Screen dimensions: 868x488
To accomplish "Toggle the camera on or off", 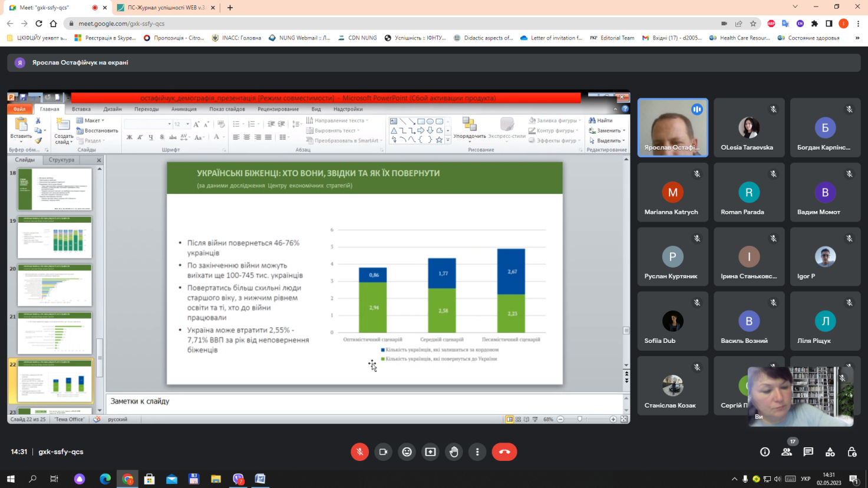I will [x=383, y=451].
